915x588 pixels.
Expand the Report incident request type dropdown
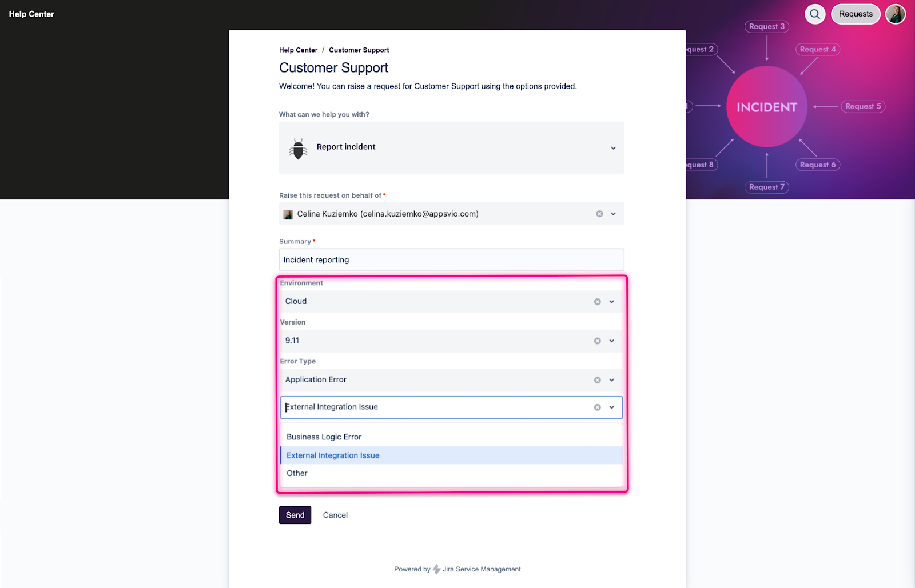(613, 147)
